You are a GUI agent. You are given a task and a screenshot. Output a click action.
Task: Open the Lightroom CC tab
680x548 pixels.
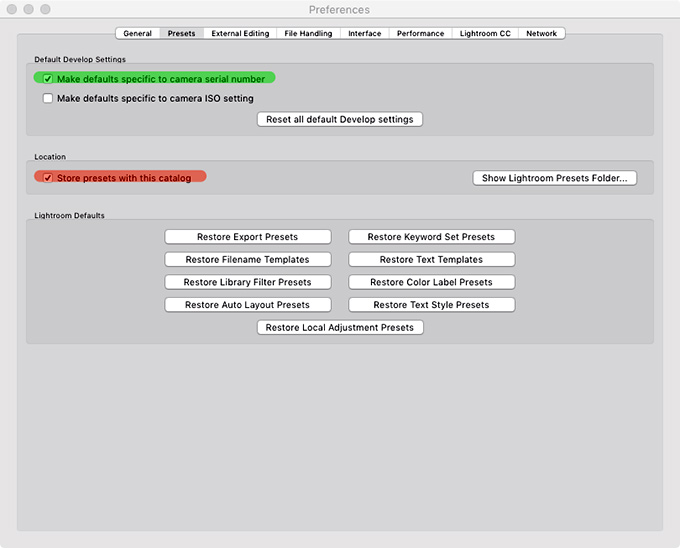click(x=485, y=33)
